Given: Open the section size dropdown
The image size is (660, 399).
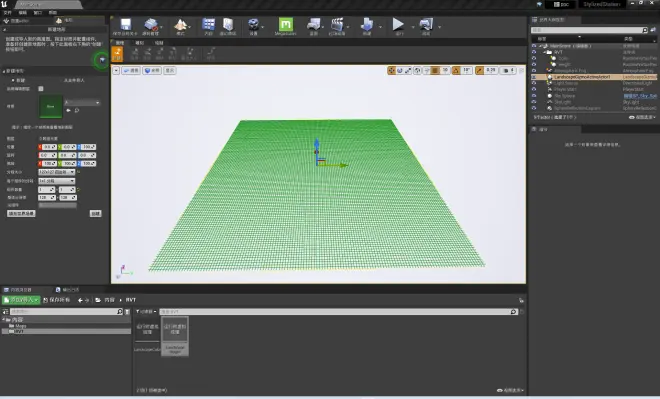Looking at the screenshot, I should (56, 172).
